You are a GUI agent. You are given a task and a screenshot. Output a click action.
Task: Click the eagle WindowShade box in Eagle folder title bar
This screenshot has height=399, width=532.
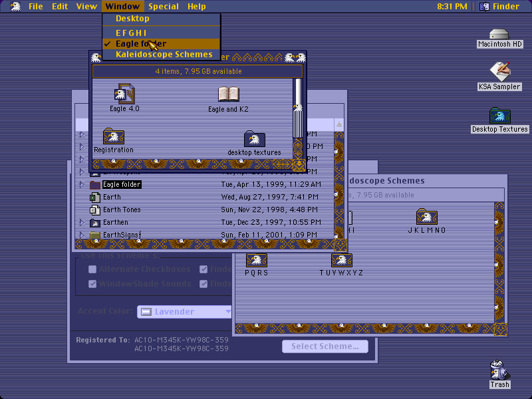click(301, 58)
